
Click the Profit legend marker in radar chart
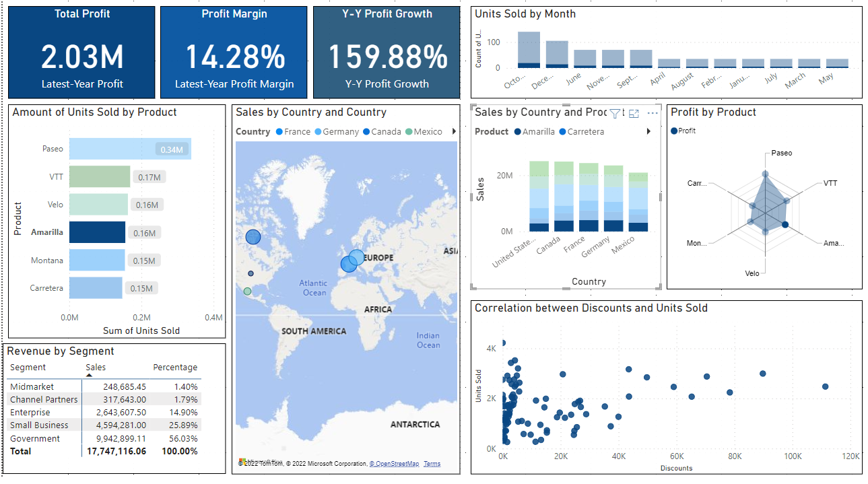tap(674, 131)
